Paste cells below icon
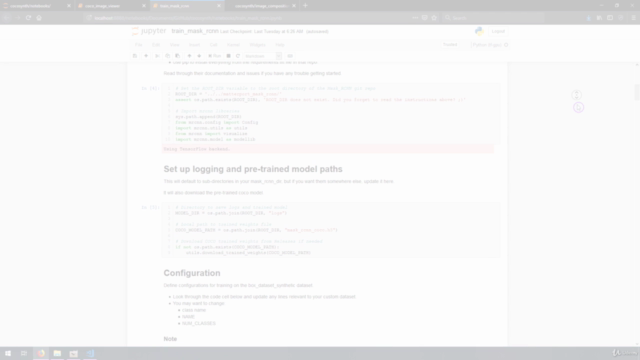Image resolution: width=640 pixels, height=360 pixels. [x=178, y=56]
